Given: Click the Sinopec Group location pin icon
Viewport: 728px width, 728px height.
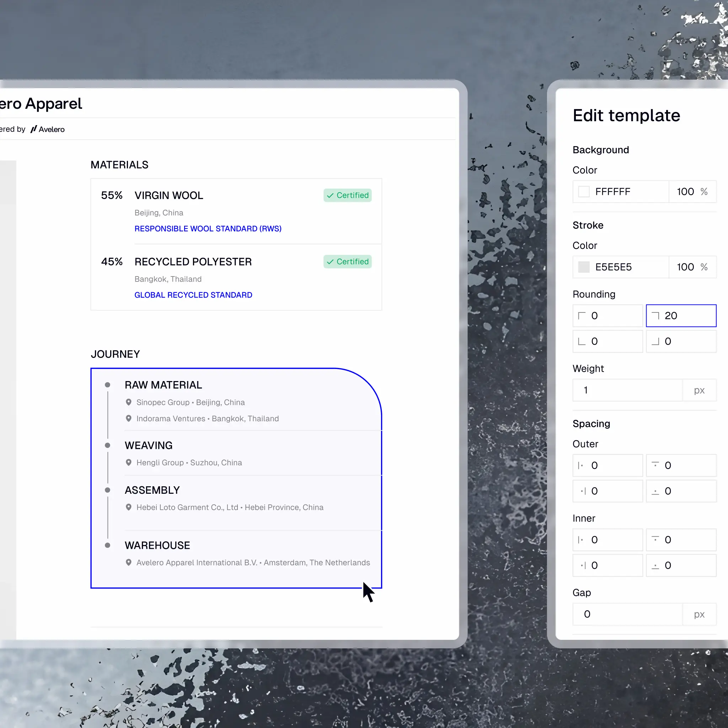Looking at the screenshot, I should (x=128, y=402).
